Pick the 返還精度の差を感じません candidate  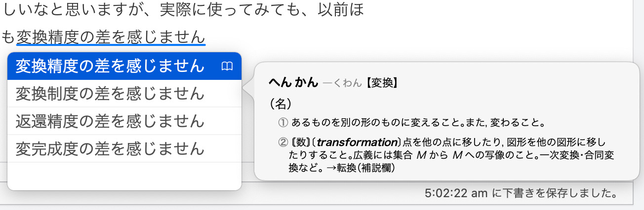110,121
